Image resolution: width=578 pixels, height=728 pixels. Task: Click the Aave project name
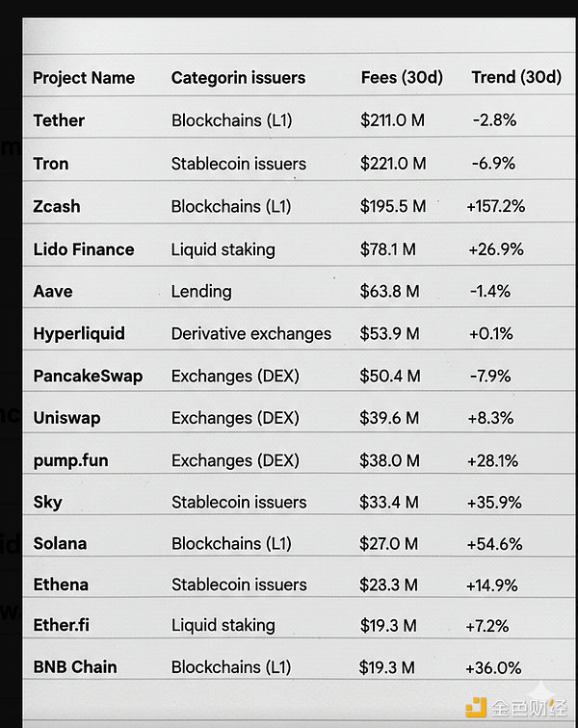pos(53,291)
